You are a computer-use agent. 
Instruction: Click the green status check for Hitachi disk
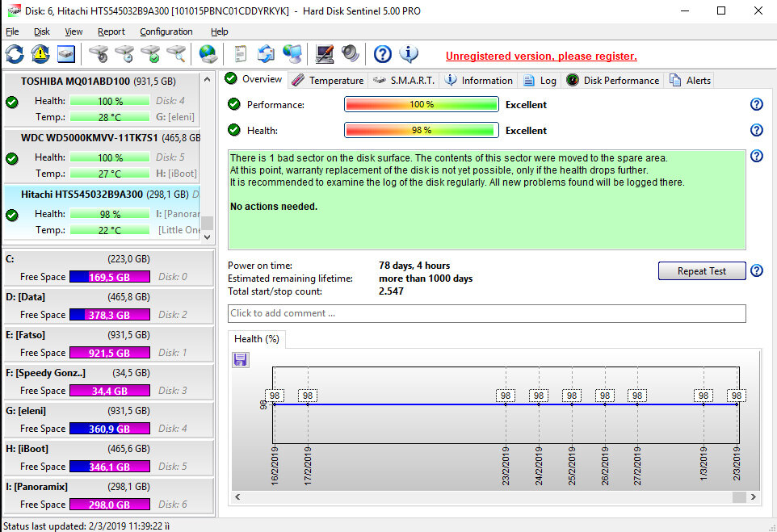click(x=12, y=216)
